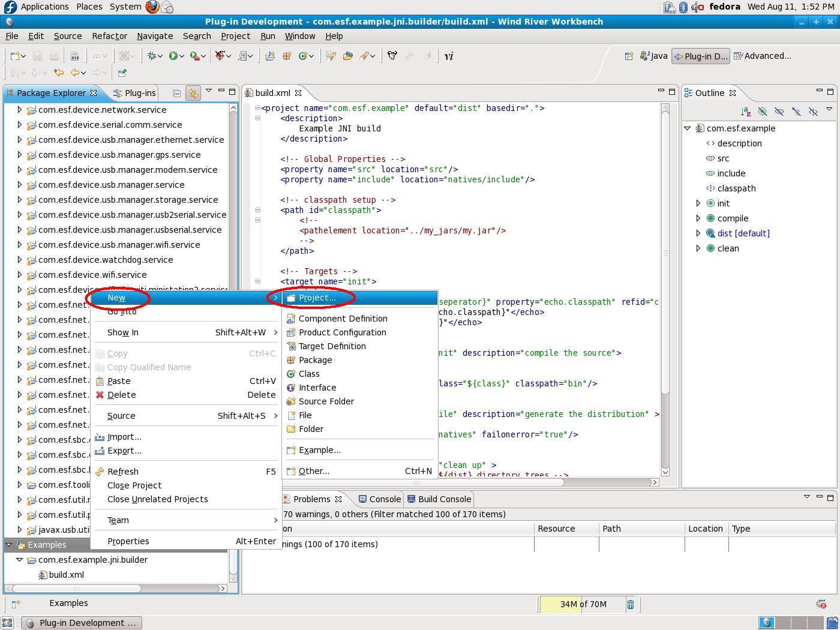Collapse com.esf.example node in Outline
This screenshot has height=630, width=840.
click(x=687, y=128)
